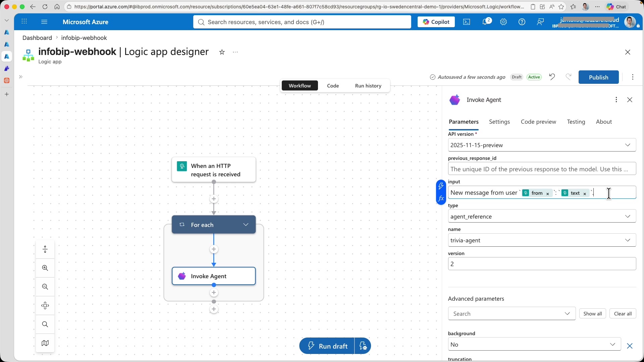Add step after Invoke Agent
The width and height of the screenshot is (644, 362).
214,293
